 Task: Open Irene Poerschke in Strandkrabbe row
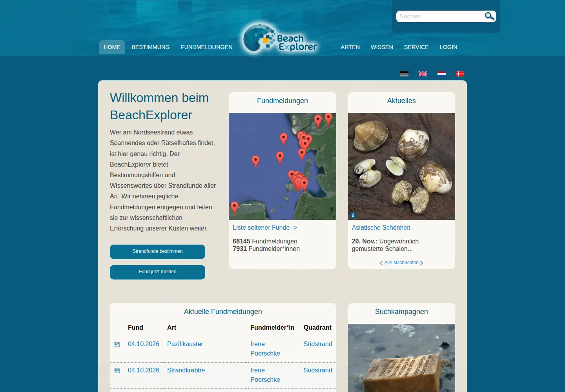[x=265, y=375]
